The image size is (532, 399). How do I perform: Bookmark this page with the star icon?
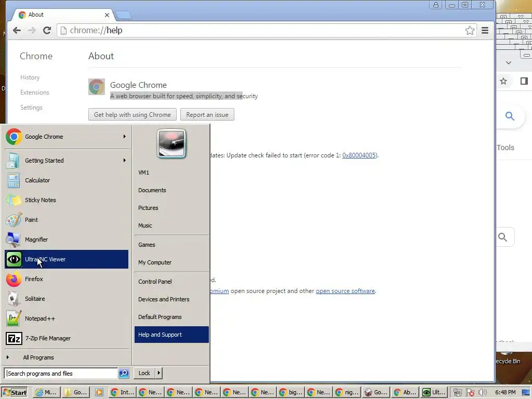click(x=470, y=31)
